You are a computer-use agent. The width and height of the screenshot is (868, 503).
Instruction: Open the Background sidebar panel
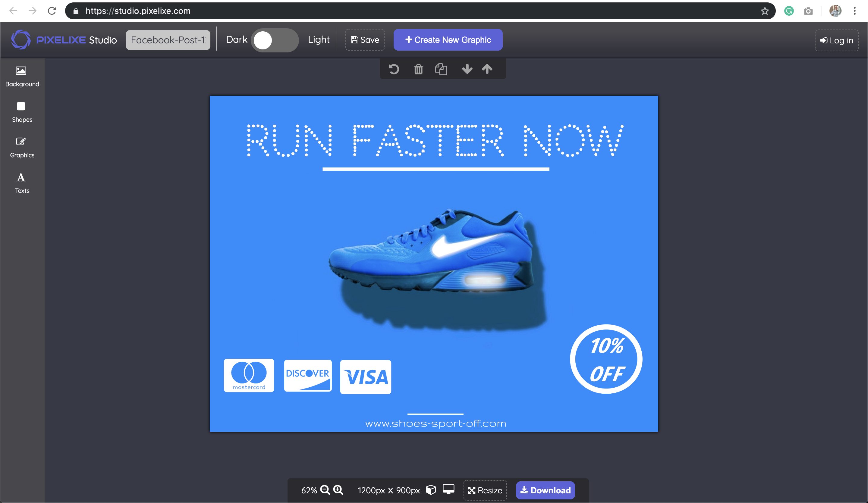click(22, 77)
